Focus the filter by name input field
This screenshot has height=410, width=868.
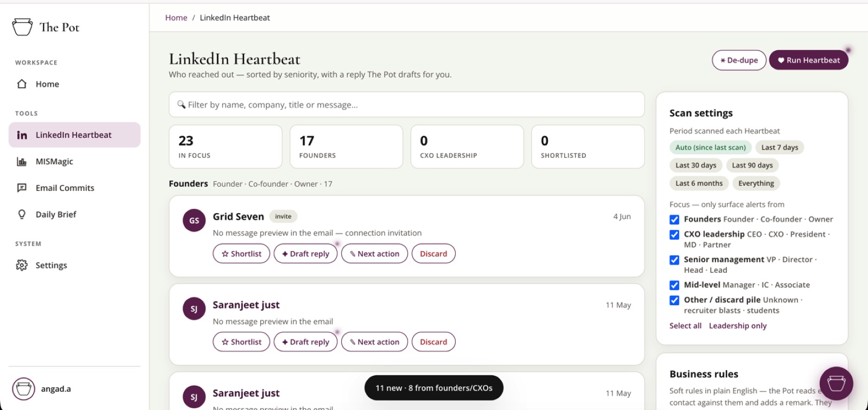(x=407, y=105)
